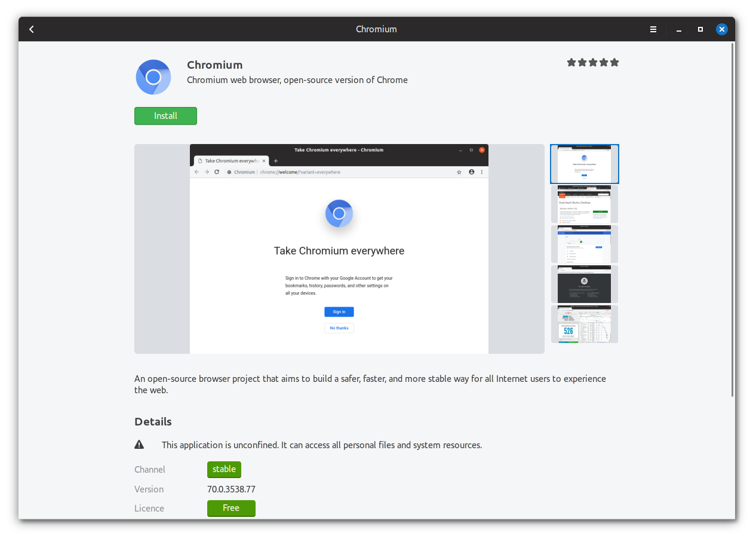The image size is (756, 542).
Task: Click the version number 70.0.3538.77
Action: coord(231,489)
